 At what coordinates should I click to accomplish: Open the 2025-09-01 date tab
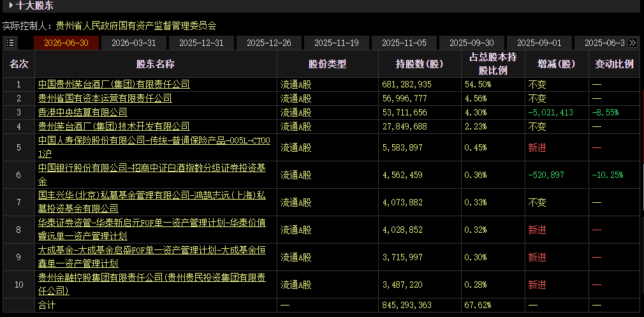539,43
